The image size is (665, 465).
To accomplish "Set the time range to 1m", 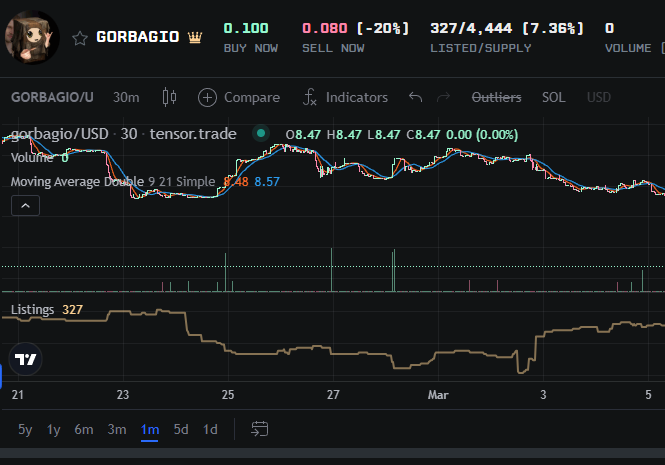I will click(150, 430).
